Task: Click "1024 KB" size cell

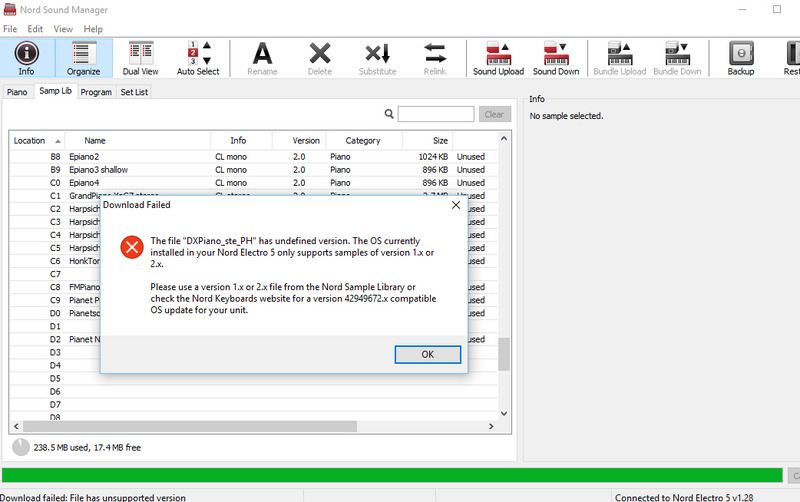Action: 433,157
